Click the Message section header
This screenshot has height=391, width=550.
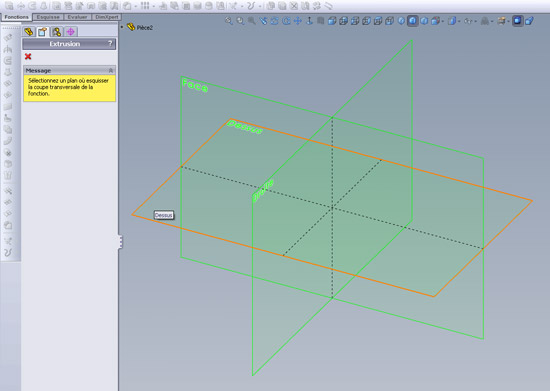pyautogui.click(x=69, y=70)
